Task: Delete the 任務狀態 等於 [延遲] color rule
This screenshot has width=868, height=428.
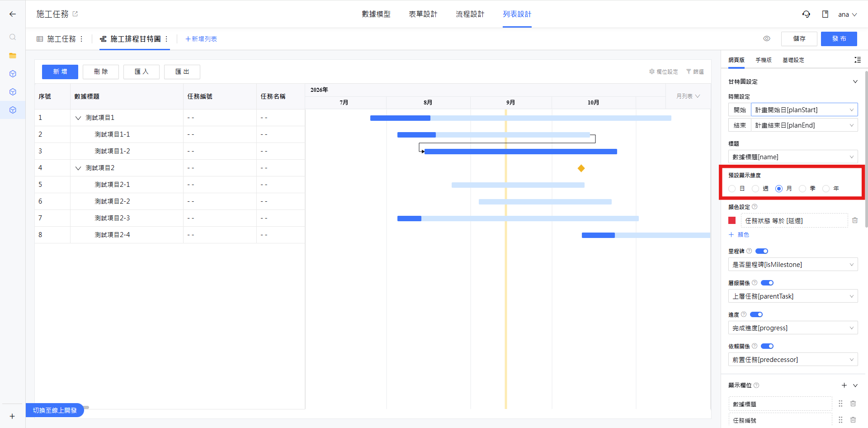Action: tap(855, 220)
